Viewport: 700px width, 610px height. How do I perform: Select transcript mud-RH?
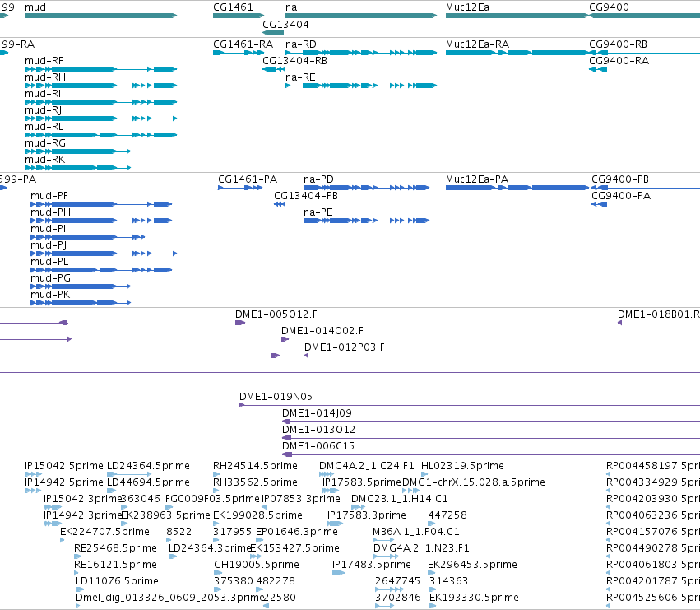coord(101,86)
